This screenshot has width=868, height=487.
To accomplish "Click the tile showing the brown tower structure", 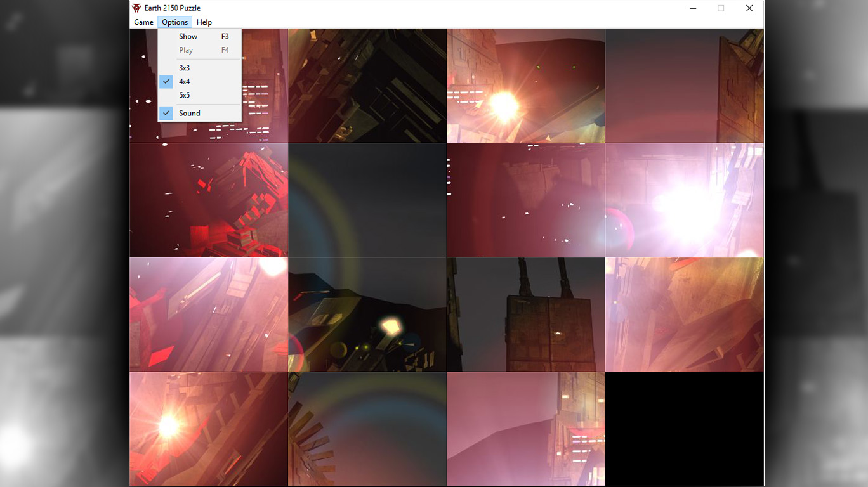I will pyautogui.click(x=525, y=314).
